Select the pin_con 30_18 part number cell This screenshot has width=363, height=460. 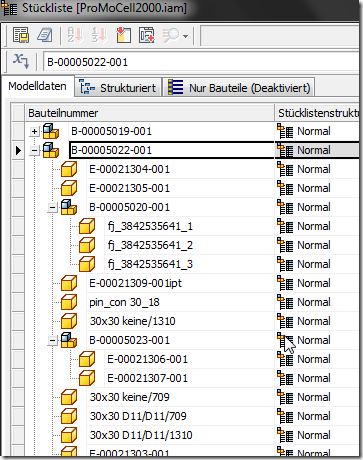[x=180, y=302]
